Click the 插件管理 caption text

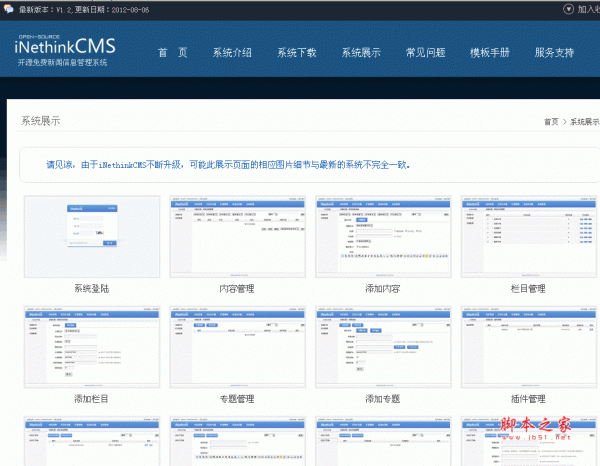[528, 399]
